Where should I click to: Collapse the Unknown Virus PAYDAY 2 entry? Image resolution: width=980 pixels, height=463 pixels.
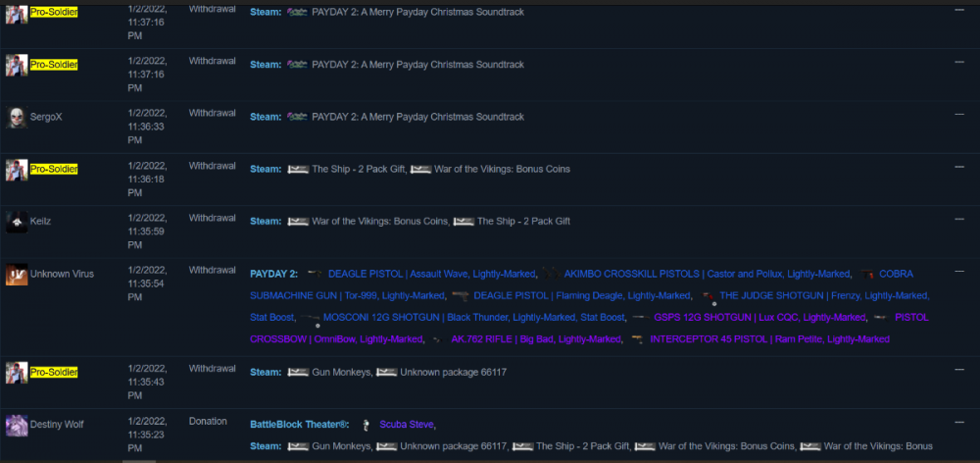959,271
